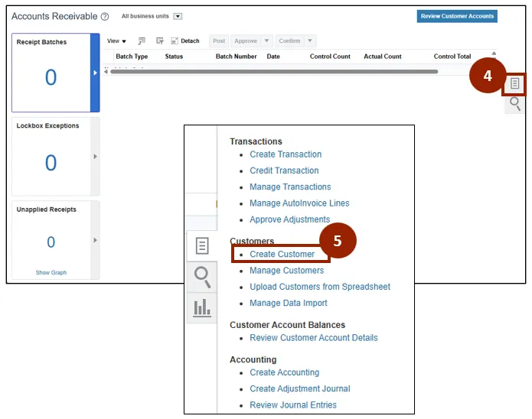Image resolution: width=532 pixels, height=419 pixels.
Task: Open the View menu dropdown
Action: point(117,41)
